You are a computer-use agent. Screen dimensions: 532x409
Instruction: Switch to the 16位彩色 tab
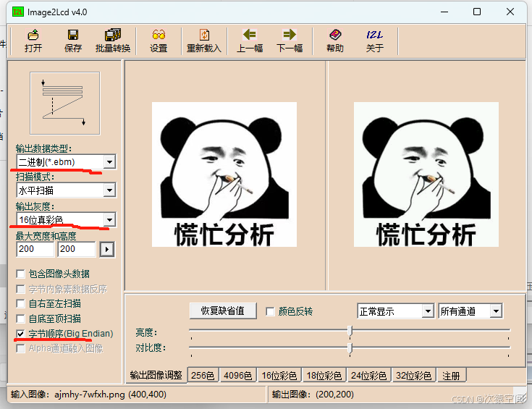coord(279,376)
